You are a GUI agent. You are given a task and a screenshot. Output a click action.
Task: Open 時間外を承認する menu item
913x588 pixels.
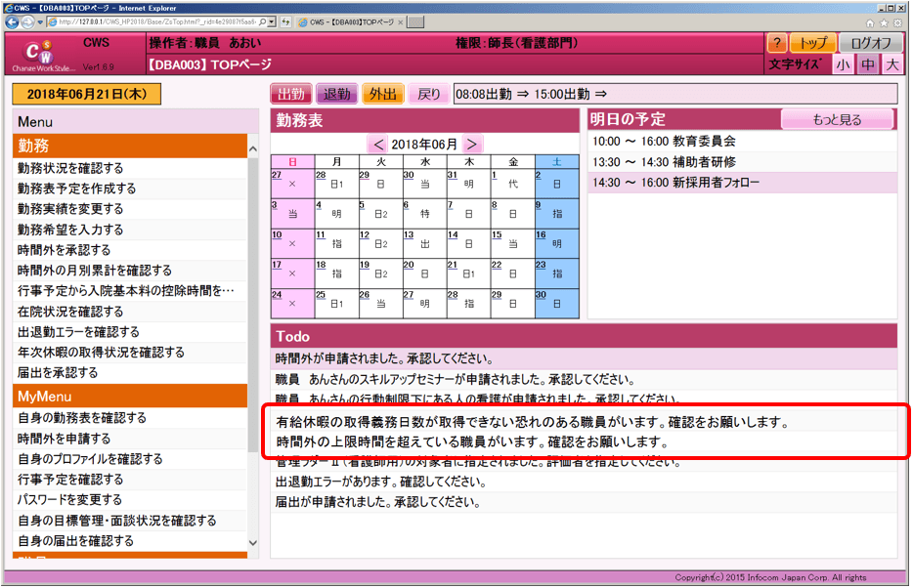click(x=64, y=250)
